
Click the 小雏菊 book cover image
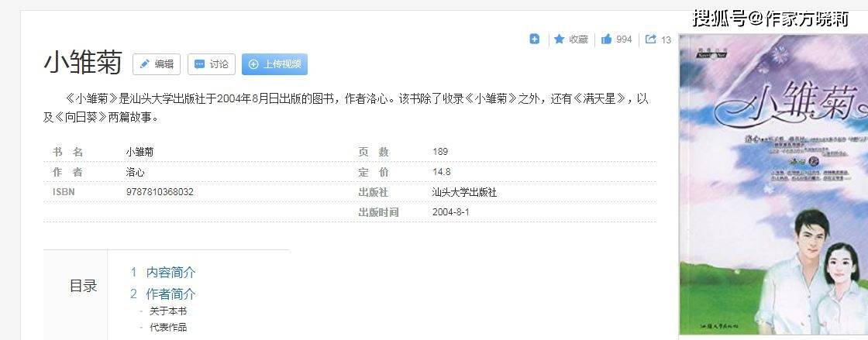click(x=773, y=184)
